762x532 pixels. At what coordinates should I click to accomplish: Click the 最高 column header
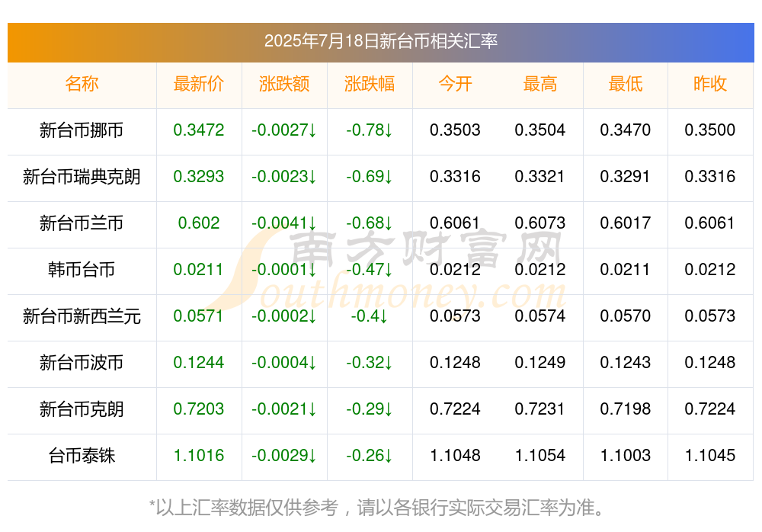point(540,84)
